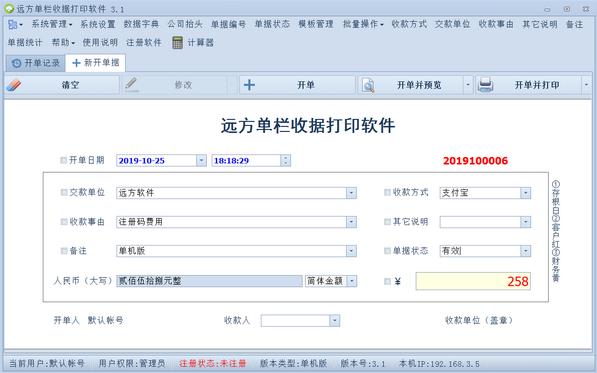This screenshot has width=597, height=373.
Task: Click the plus icon on the 开单 button
Action: click(249, 84)
